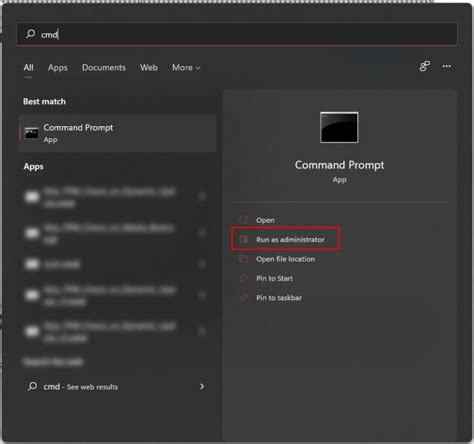
Task: Select the All tab
Action: click(x=28, y=68)
